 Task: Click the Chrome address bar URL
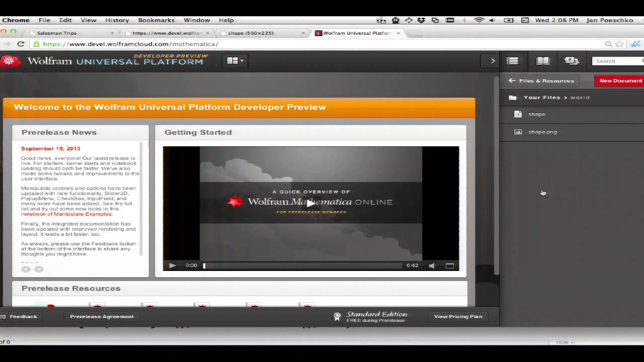click(131, 44)
